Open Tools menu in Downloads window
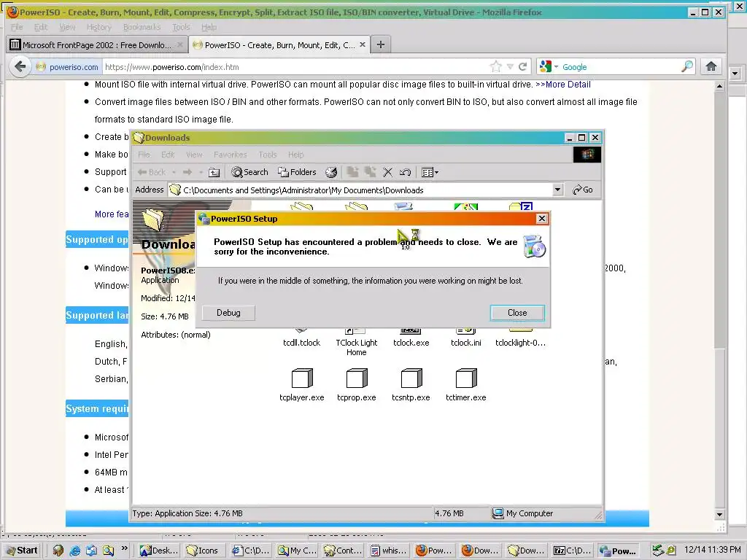Image resolution: width=747 pixels, height=560 pixels. click(x=267, y=155)
